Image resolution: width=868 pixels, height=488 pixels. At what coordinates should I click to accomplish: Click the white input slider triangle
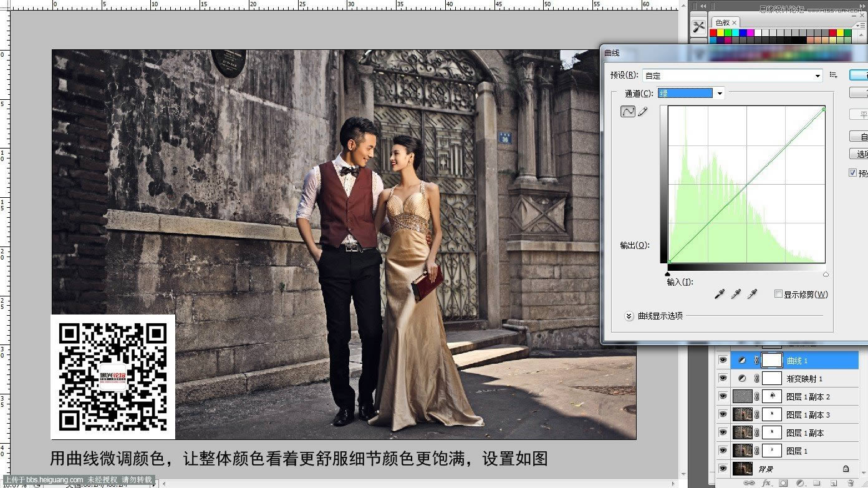coord(826,273)
